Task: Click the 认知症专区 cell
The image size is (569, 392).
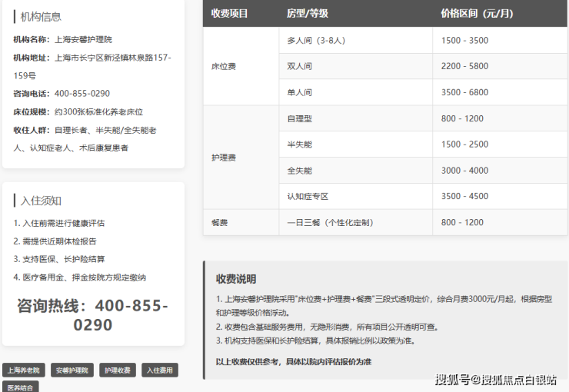Action: point(355,196)
